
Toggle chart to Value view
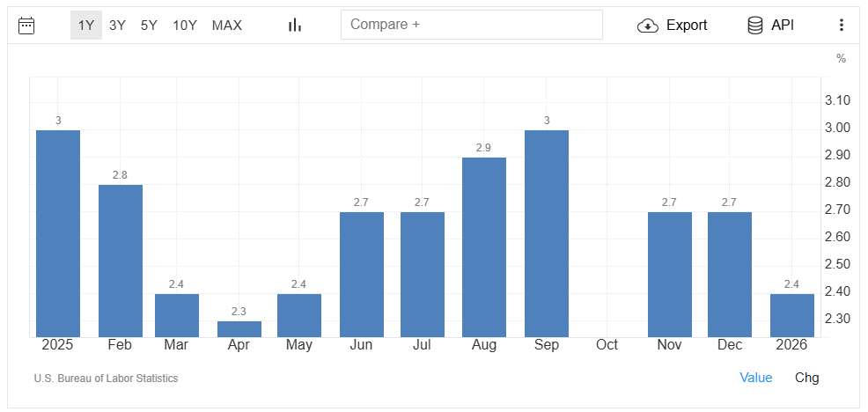pos(756,378)
